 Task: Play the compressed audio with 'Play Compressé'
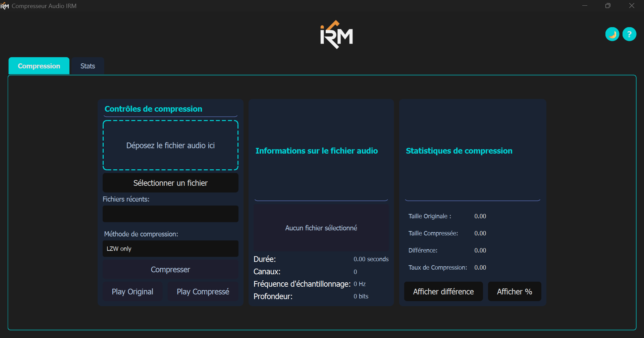203,292
